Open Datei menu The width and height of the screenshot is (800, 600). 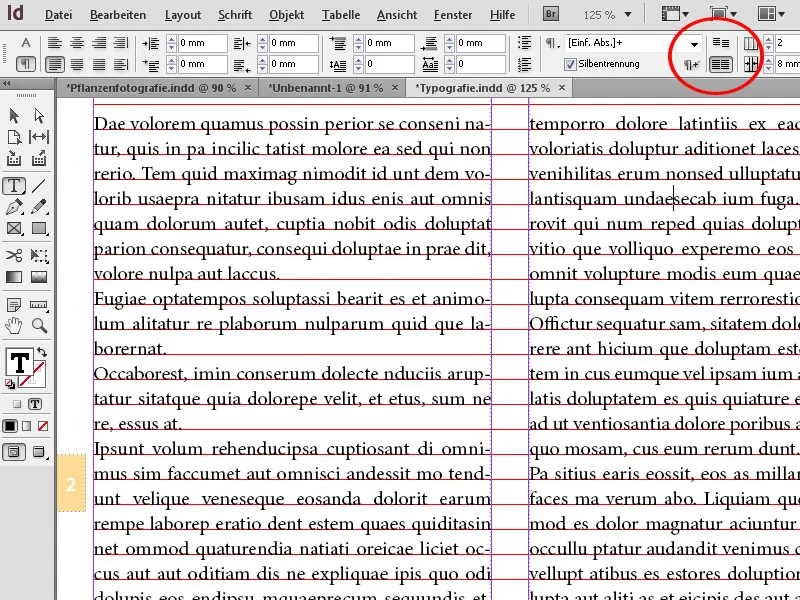[58, 15]
